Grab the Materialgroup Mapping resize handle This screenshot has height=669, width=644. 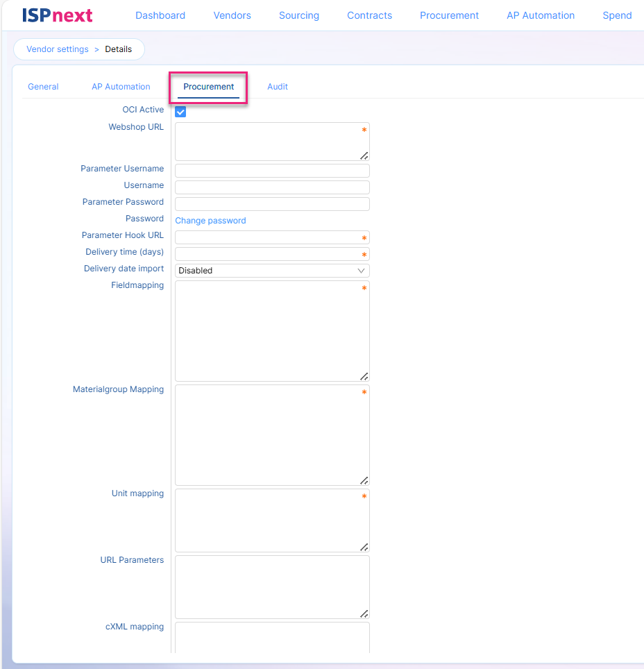(364, 480)
